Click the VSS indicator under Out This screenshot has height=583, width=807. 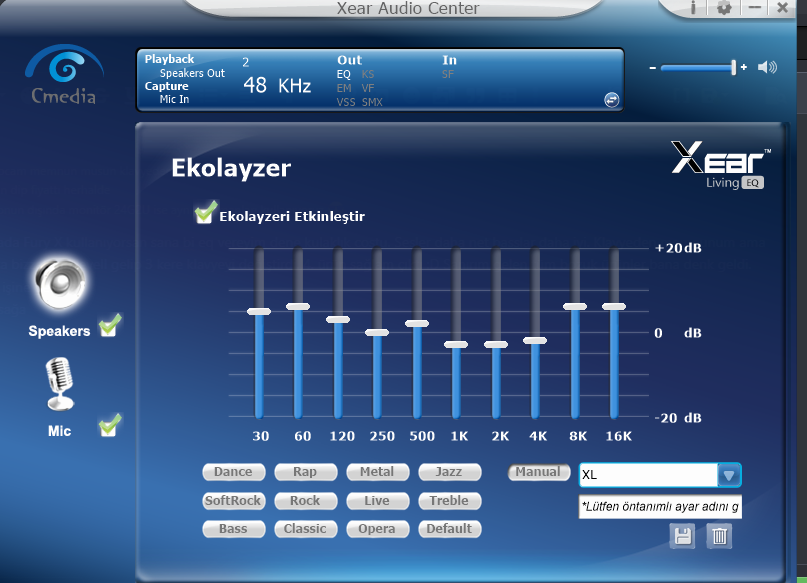[346, 102]
